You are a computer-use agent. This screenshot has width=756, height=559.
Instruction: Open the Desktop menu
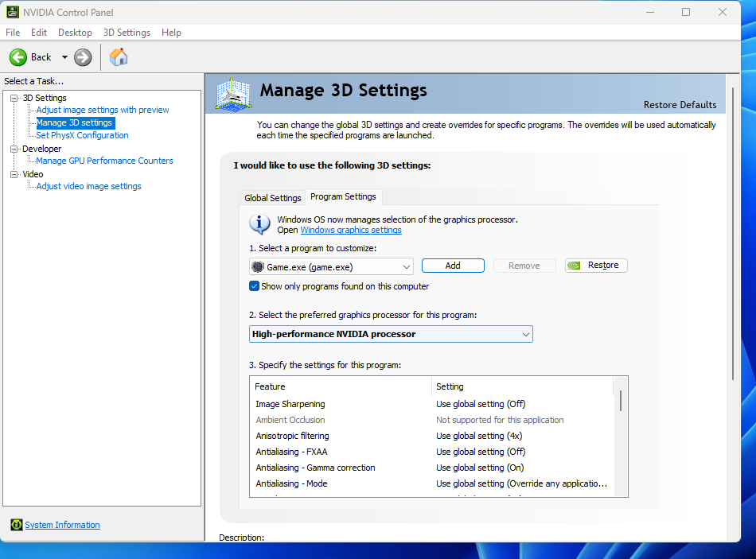click(x=76, y=33)
